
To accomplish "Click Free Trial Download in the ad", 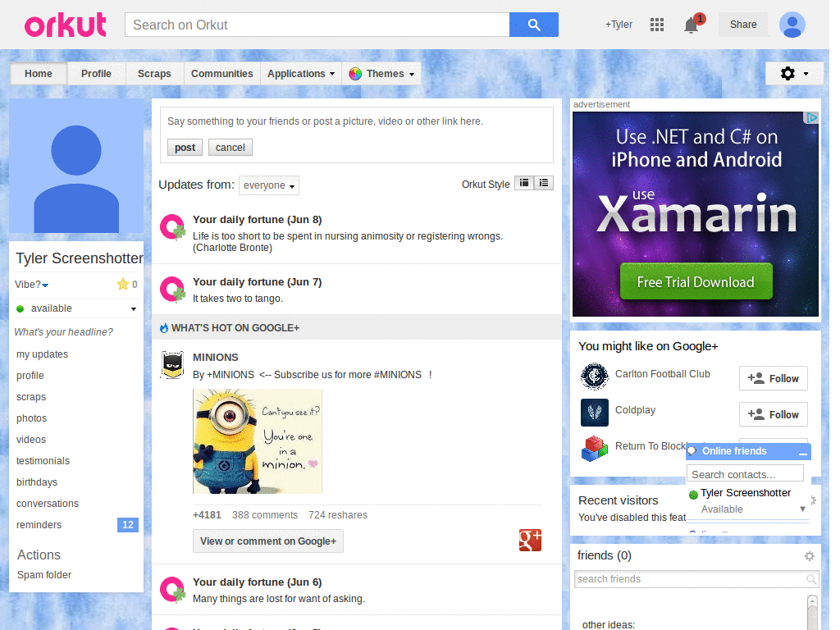I will (696, 282).
